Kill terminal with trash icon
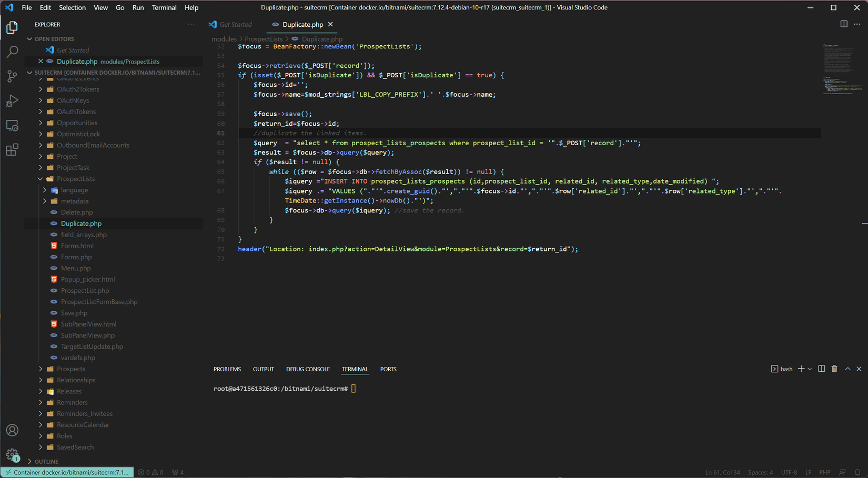868x478 pixels. 834,369
